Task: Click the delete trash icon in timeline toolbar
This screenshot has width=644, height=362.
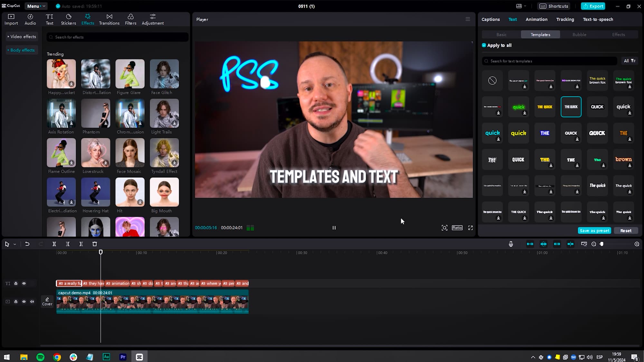Action: tap(95, 244)
